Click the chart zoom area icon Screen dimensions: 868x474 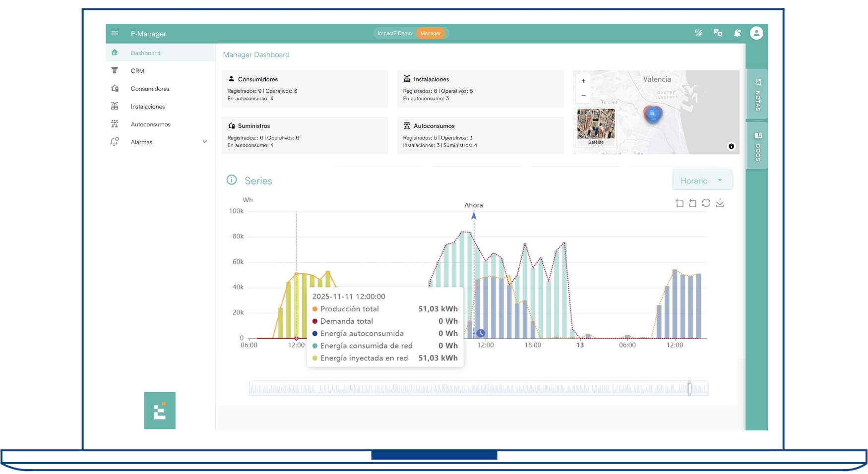point(680,203)
